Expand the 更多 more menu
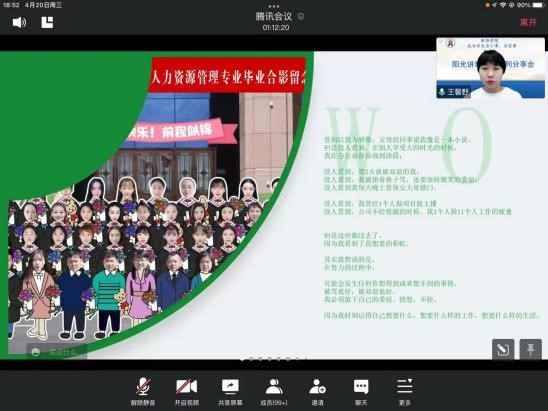This screenshot has height=411, width=548. (405, 391)
